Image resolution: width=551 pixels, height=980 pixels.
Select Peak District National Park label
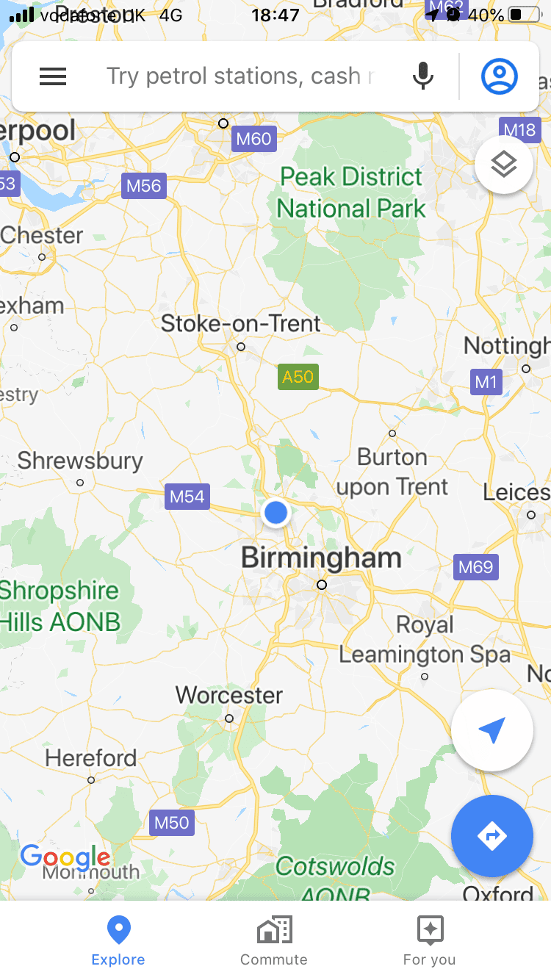click(351, 192)
